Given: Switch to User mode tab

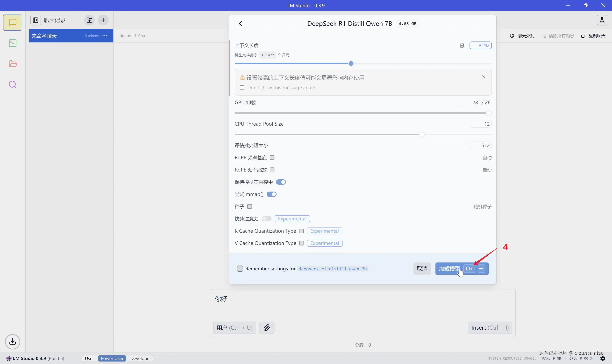Looking at the screenshot, I should pos(89,358).
